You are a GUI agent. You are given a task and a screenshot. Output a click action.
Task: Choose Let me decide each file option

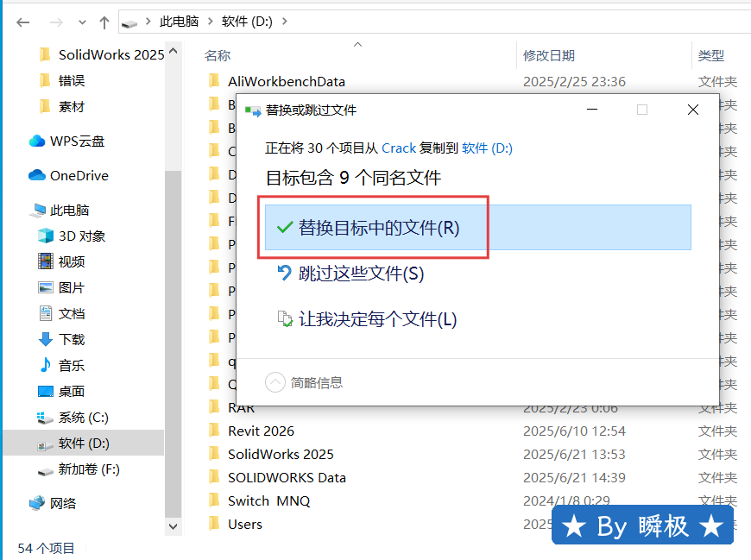[x=376, y=319]
